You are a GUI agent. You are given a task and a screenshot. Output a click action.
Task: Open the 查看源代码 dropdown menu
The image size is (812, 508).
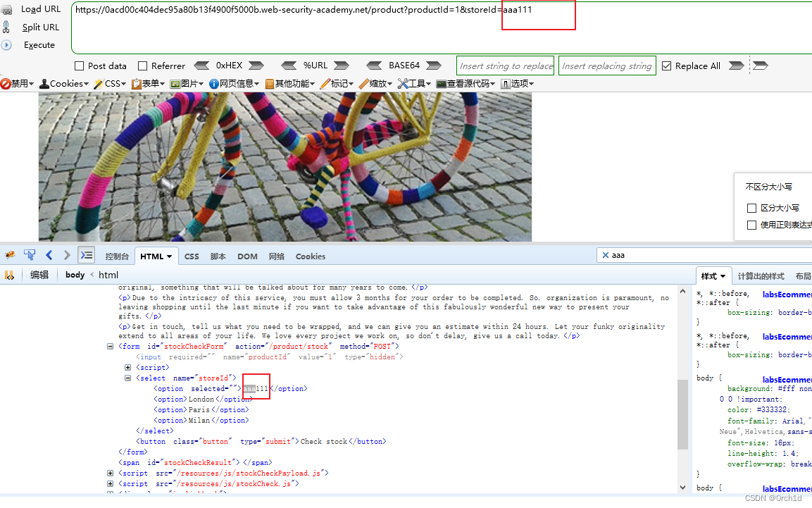(x=466, y=83)
